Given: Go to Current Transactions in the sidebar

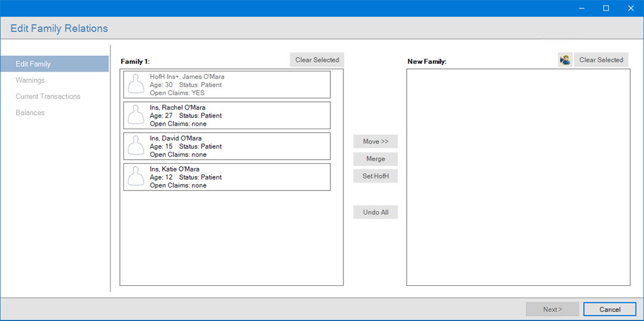Looking at the screenshot, I should (x=48, y=96).
